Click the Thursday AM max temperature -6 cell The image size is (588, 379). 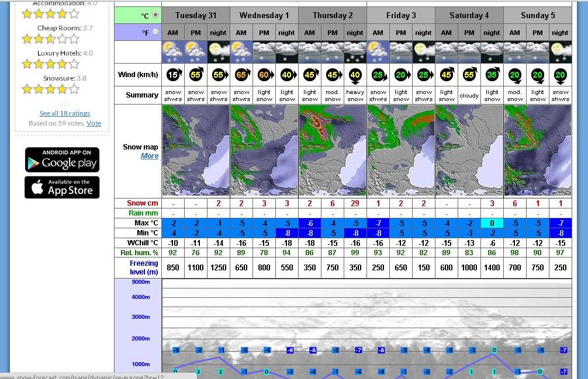(310, 223)
